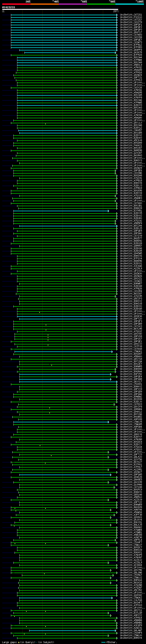Click the UniRef100_Q20CB7 label
The width and height of the screenshot is (146, 644).
pyautogui.click(x=131, y=153)
